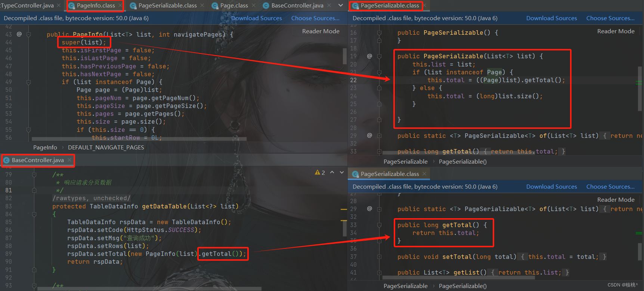
Task: Toggle Reader Mode in top-right PageSerializable editor
Action: pos(616,31)
